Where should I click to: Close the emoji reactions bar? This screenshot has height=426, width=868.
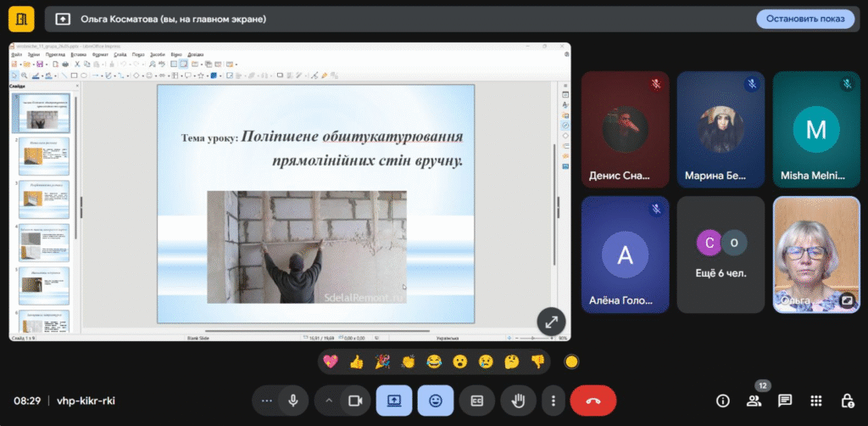point(435,401)
